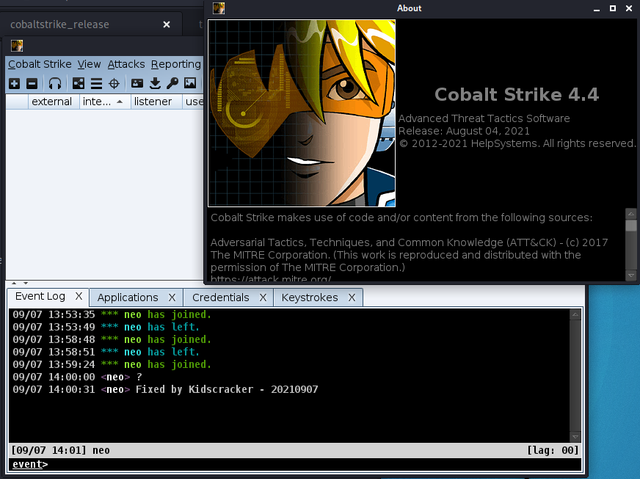Open Credentials via the ID card icon
Viewport: 640px width, 479px height.
pyautogui.click(x=137, y=83)
